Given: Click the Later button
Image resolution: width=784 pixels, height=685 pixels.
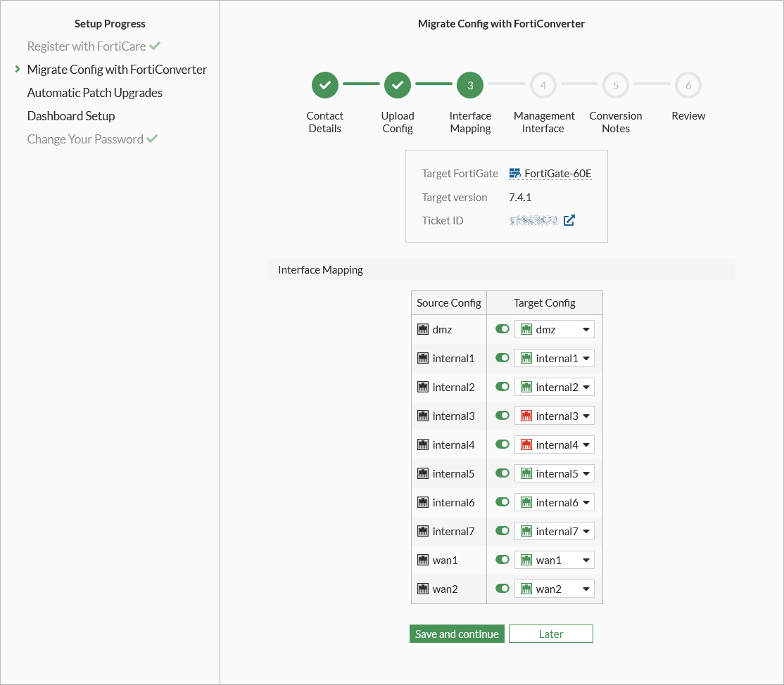Looking at the screenshot, I should coord(550,633).
